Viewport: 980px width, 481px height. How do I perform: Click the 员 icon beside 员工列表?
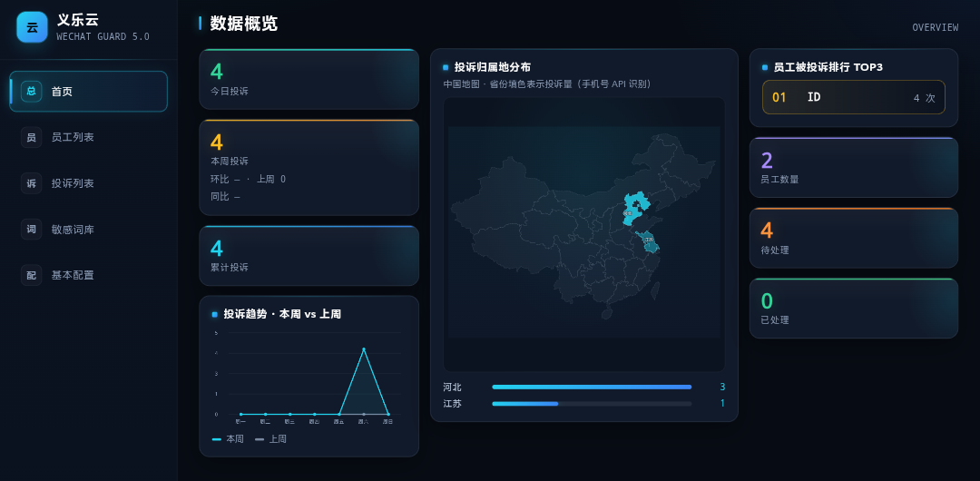(x=31, y=137)
